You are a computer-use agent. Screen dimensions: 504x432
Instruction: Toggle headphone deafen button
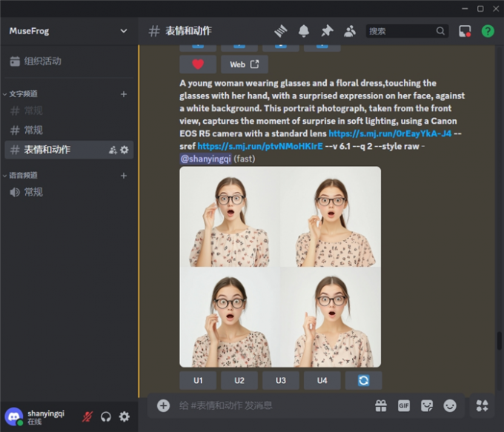click(106, 416)
